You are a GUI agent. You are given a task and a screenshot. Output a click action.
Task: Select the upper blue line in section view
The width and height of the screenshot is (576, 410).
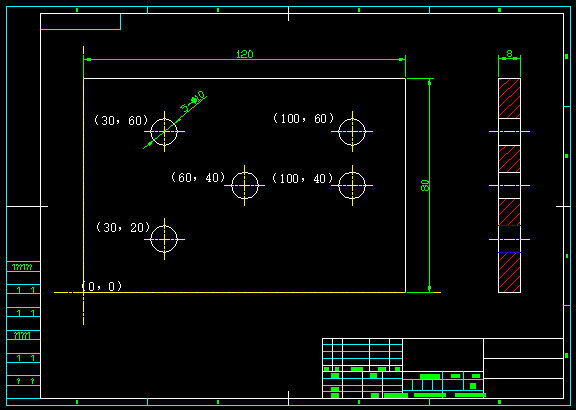(509, 225)
